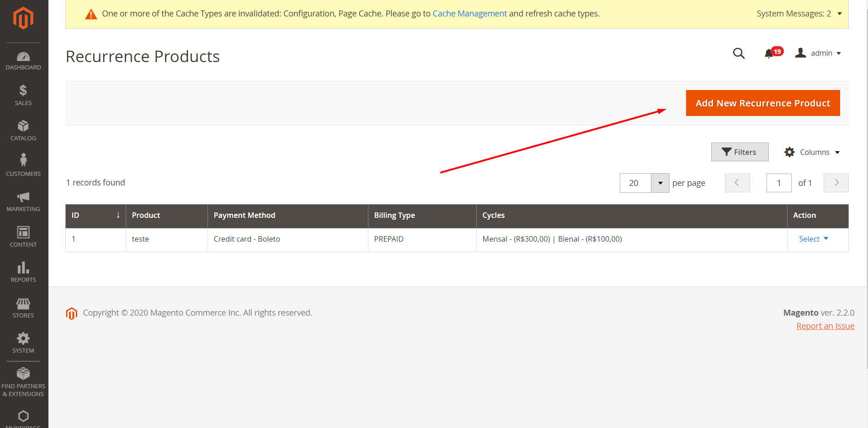Open the Sales menu
The width and height of the screenshot is (868, 428).
pyautogui.click(x=23, y=95)
